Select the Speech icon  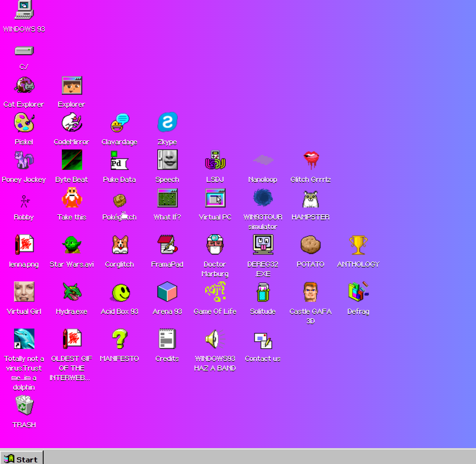click(167, 160)
